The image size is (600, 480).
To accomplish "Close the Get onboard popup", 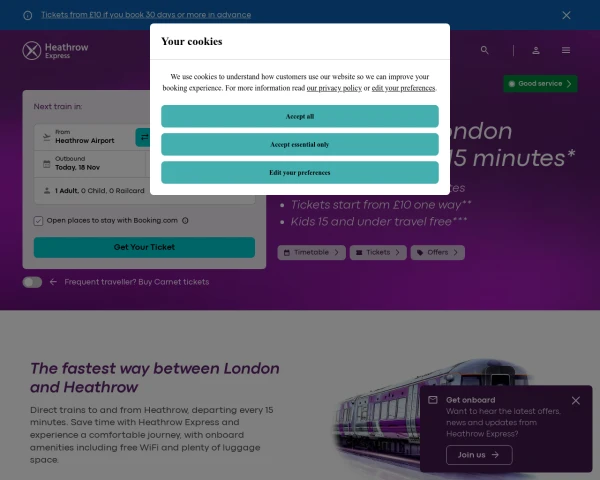I will point(575,400).
